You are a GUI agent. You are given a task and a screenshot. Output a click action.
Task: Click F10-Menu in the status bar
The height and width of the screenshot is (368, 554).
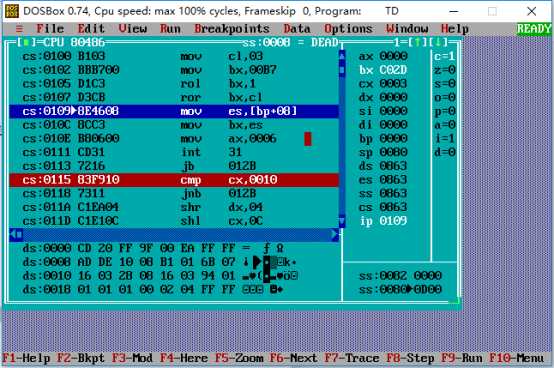coord(517,358)
